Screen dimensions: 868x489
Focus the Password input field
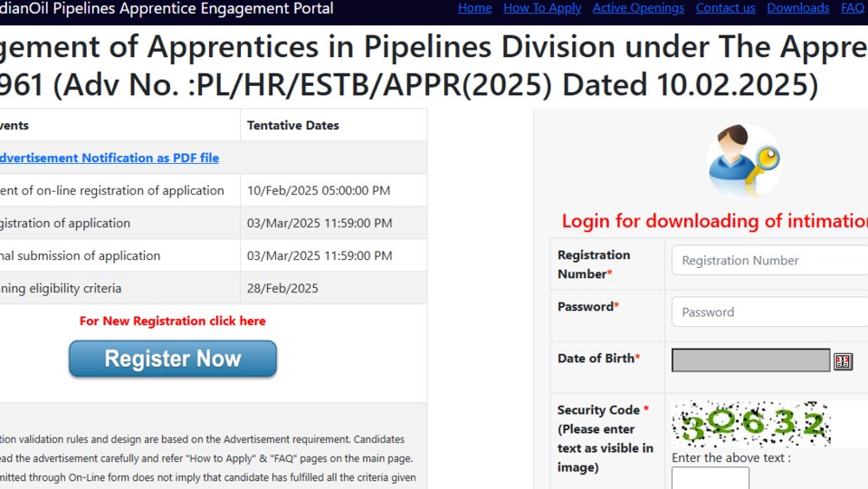[769, 312]
